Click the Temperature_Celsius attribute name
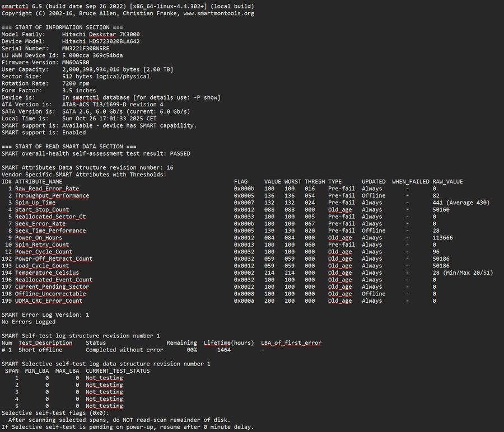 50,273
